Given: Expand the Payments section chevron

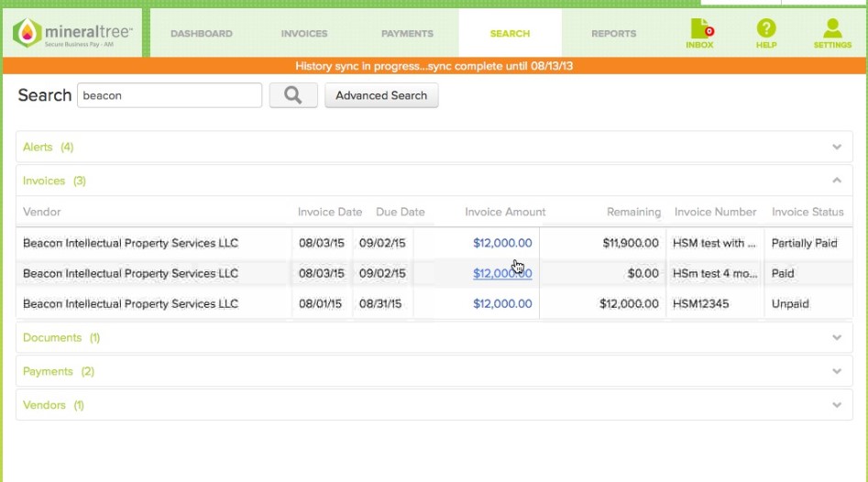Looking at the screenshot, I should (836, 371).
